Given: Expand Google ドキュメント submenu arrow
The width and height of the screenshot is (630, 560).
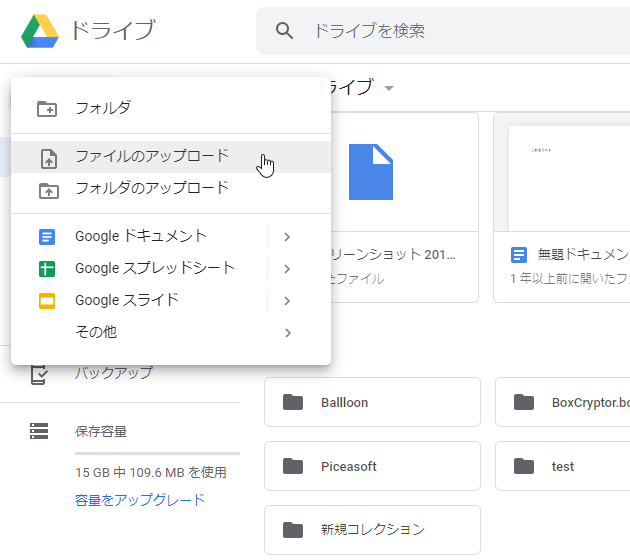Looking at the screenshot, I should (287, 237).
